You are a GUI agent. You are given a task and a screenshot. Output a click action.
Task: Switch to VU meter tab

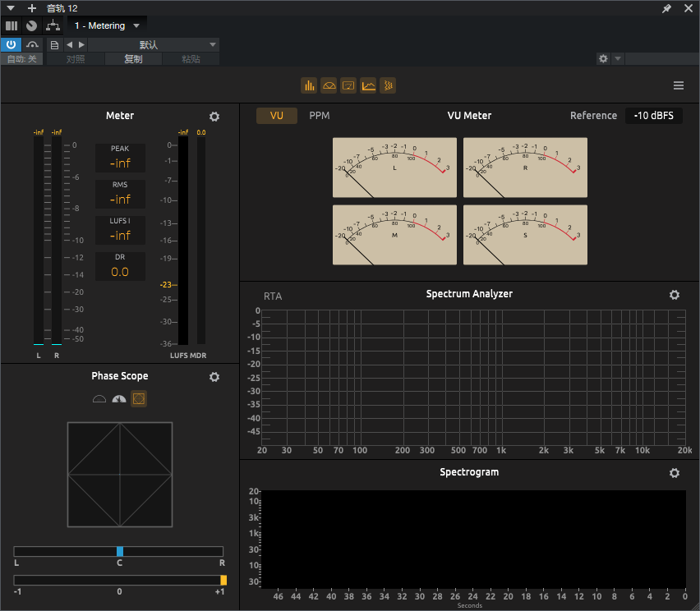point(277,116)
